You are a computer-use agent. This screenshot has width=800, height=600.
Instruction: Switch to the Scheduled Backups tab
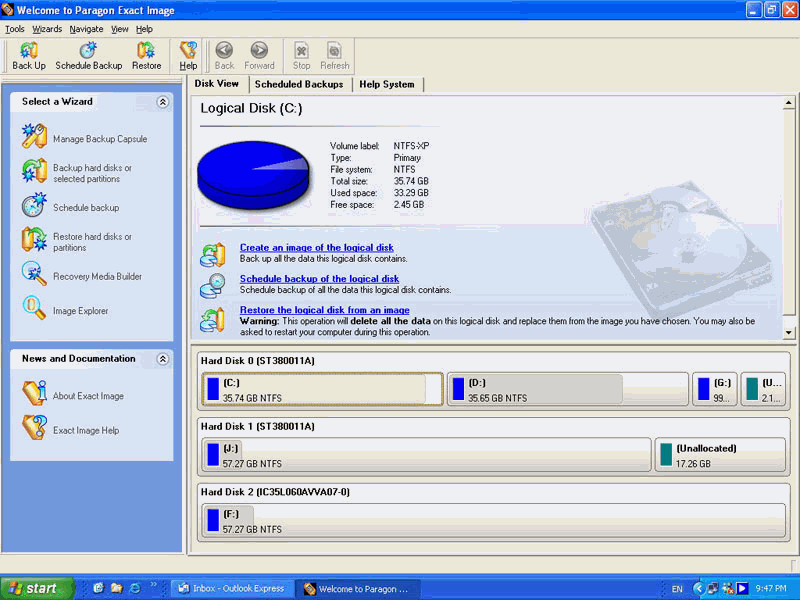click(299, 85)
